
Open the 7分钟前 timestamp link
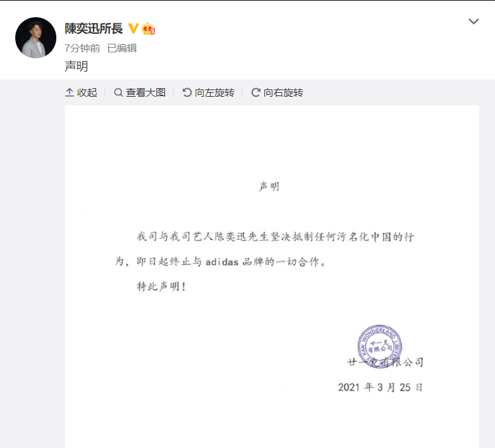click(x=82, y=48)
